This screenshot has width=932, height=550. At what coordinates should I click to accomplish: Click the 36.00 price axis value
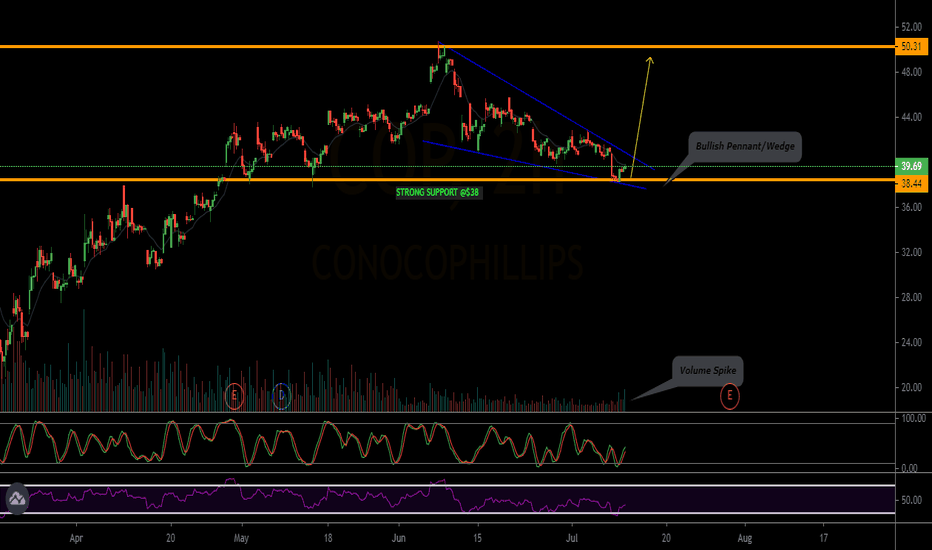[x=911, y=207]
